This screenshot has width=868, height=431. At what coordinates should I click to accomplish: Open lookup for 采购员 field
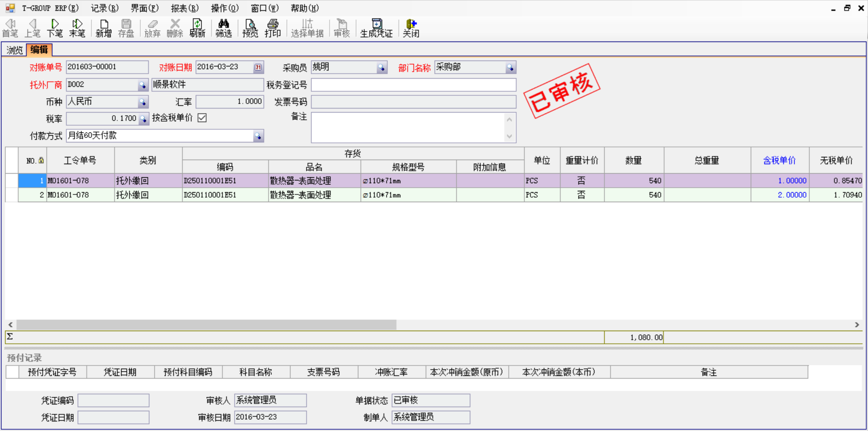pos(382,67)
